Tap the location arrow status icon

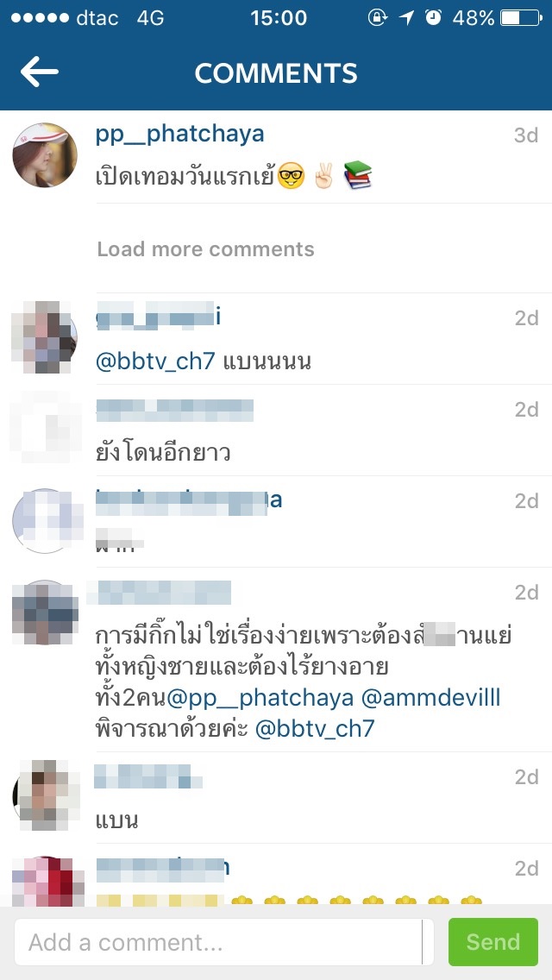(406, 17)
